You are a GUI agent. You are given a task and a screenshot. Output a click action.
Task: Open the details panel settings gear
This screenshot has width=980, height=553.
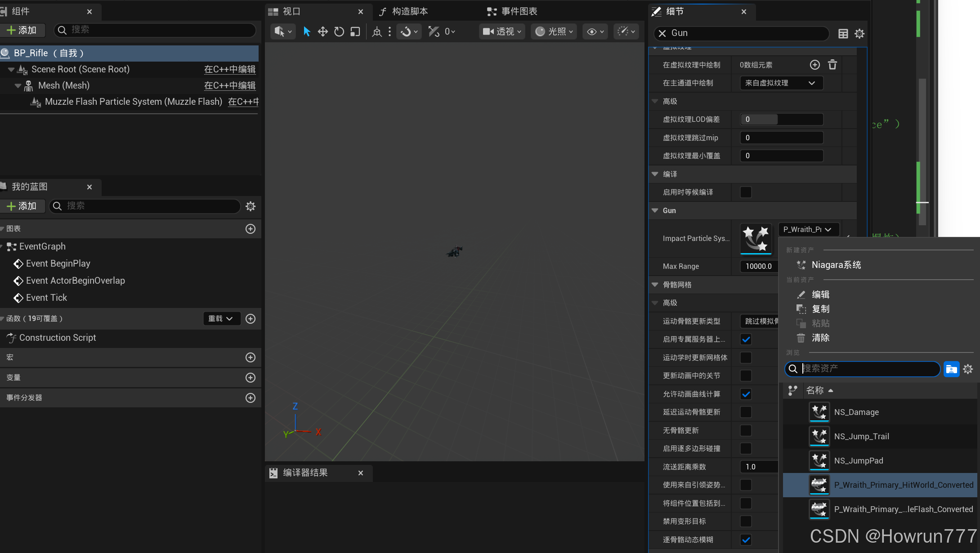pyautogui.click(x=859, y=34)
